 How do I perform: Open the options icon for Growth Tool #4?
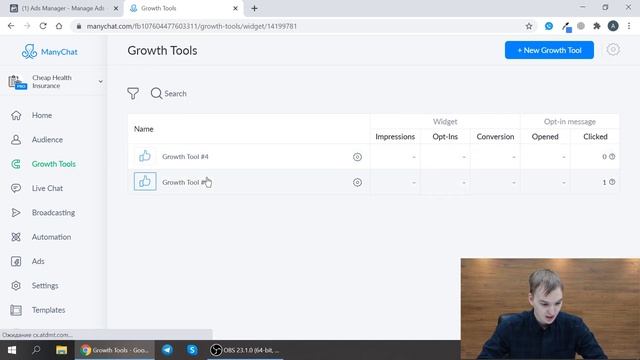pyautogui.click(x=357, y=157)
